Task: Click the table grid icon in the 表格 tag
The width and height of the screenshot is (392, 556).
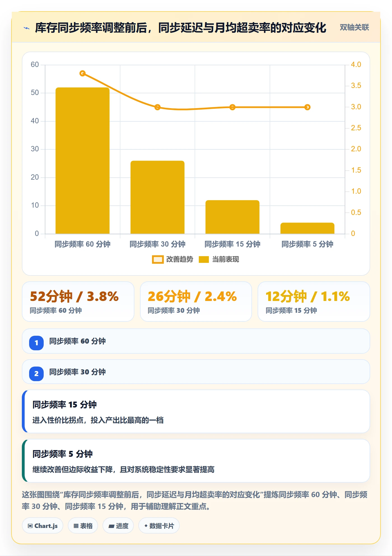Action: 76,526
